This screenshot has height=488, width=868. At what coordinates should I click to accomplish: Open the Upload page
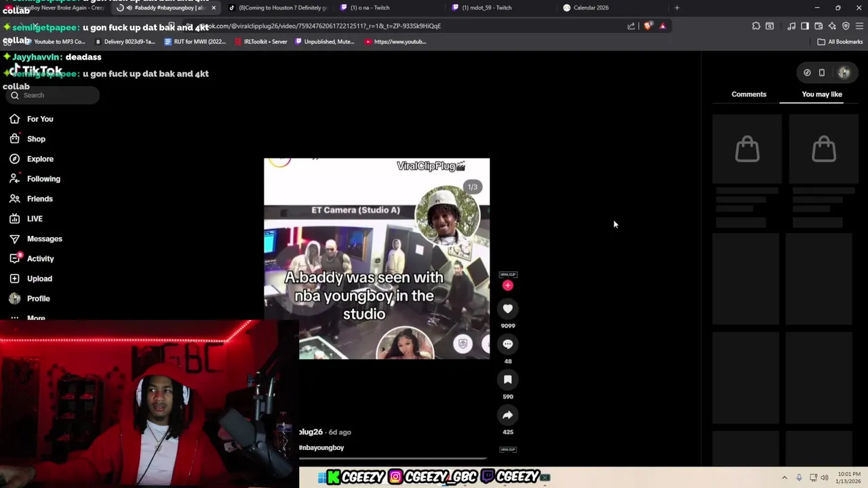tap(39, 279)
